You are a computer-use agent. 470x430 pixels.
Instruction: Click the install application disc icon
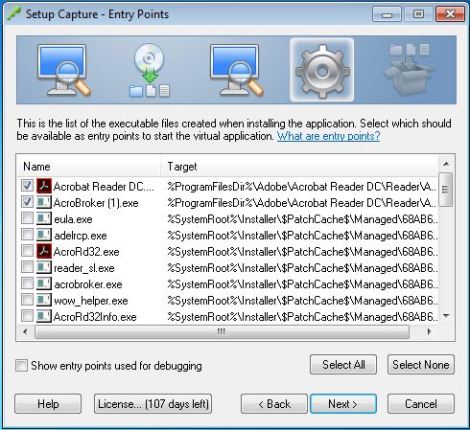click(x=150, y=70)
